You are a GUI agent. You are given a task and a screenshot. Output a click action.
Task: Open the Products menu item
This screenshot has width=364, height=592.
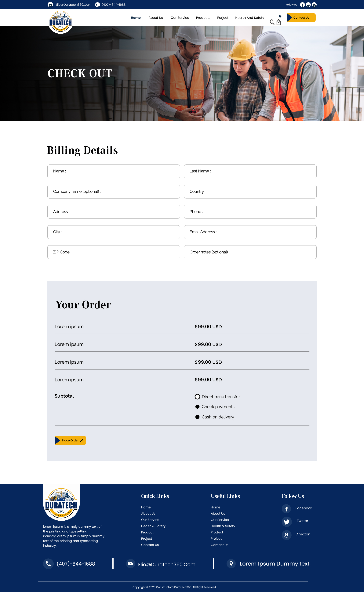coord(203,18)
